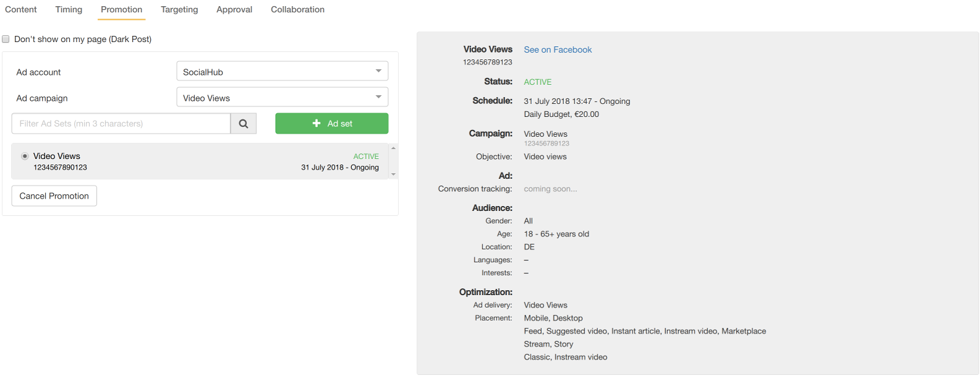Select the Video Views ad set radio button
980x378 pixels.
coord(25,156)
